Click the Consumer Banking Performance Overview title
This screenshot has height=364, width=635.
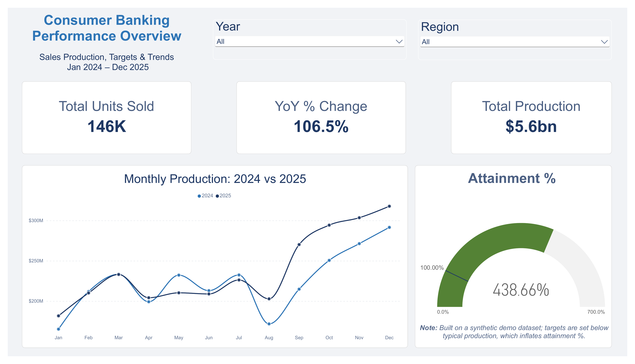pyautogui.click(x=107, y=28)
